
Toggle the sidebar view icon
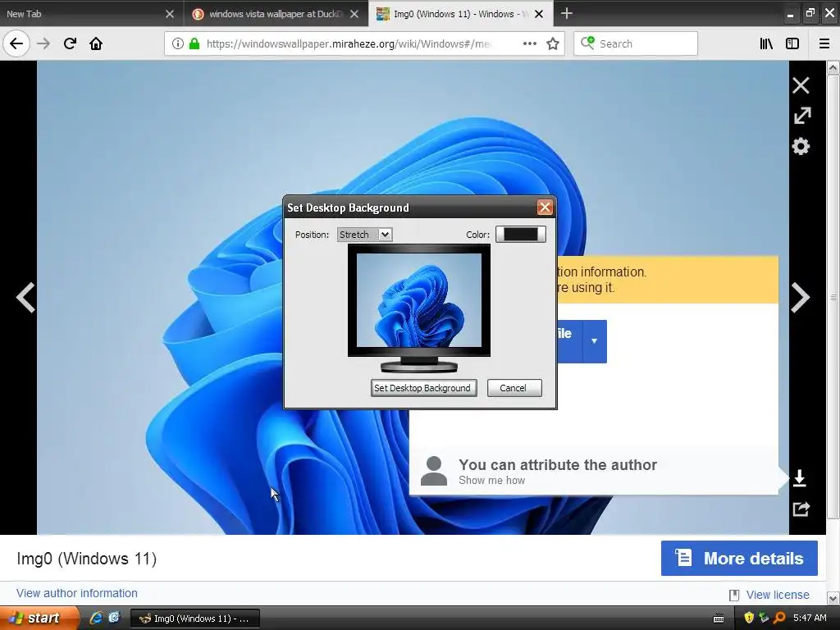coord(792,43)
